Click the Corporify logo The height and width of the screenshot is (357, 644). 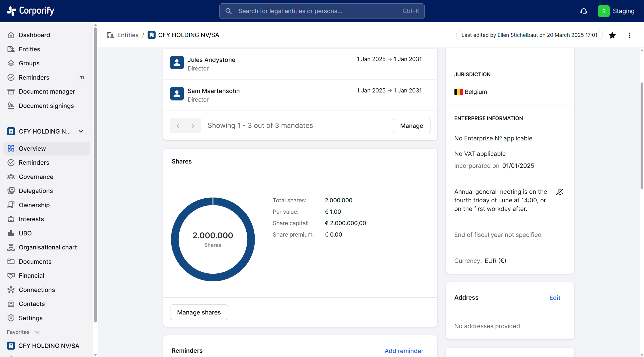click(x=30, y=11)
